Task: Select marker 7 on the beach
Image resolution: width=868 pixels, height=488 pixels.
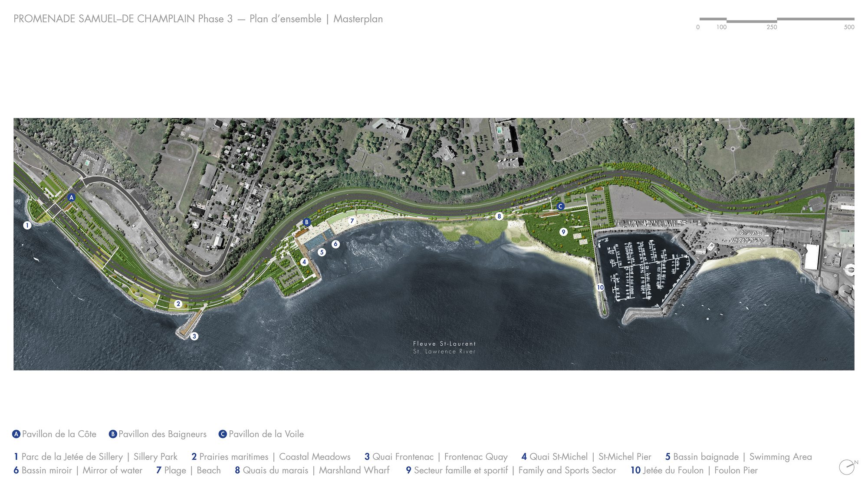Action: coord(352,221)
